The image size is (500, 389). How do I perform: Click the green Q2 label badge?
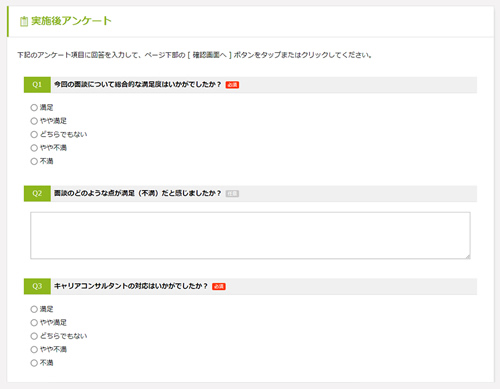[x=37, y=193]
